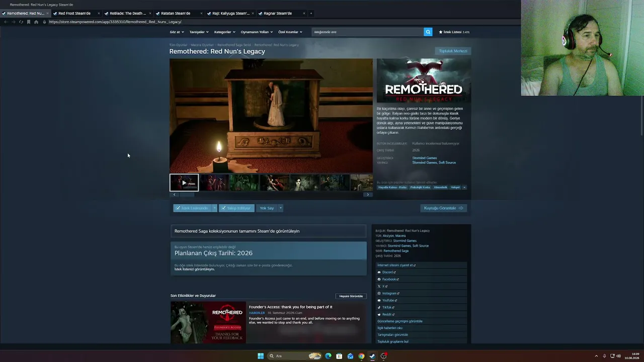This screenshot has height=362, width=644.
Task: Open the Tavsiyeler dropdown menu
Action: click(x=199, y=32)
